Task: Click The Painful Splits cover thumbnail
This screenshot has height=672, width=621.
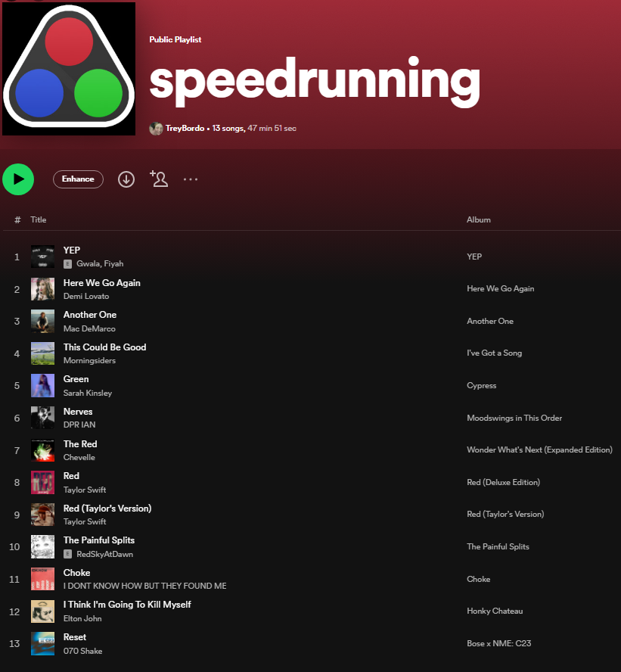Action: pyautogui.click(x=43, y=547)
